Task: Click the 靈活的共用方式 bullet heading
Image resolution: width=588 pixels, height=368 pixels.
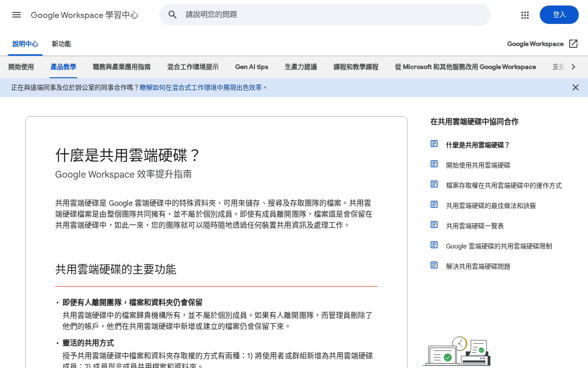Action: (x=88, y=343)
